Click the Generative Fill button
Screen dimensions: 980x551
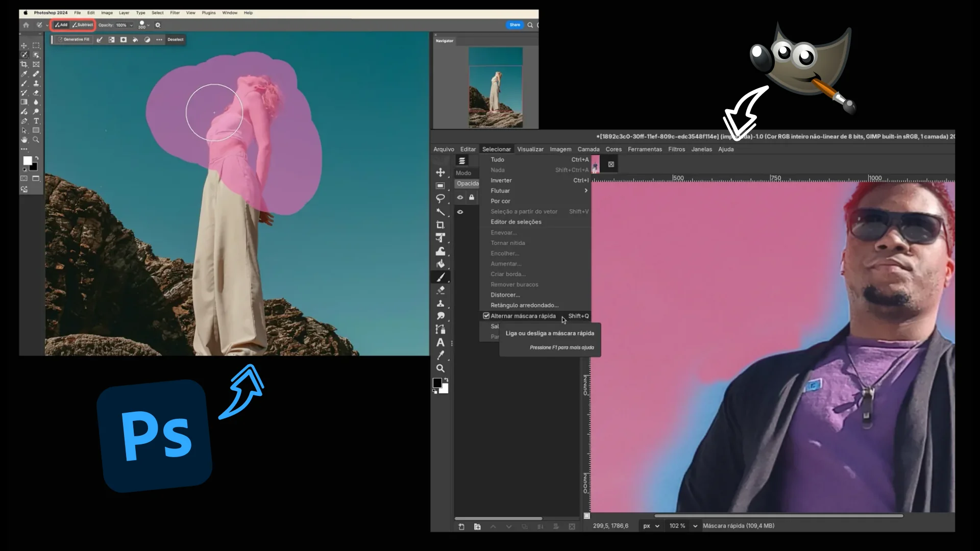(73, 39)
